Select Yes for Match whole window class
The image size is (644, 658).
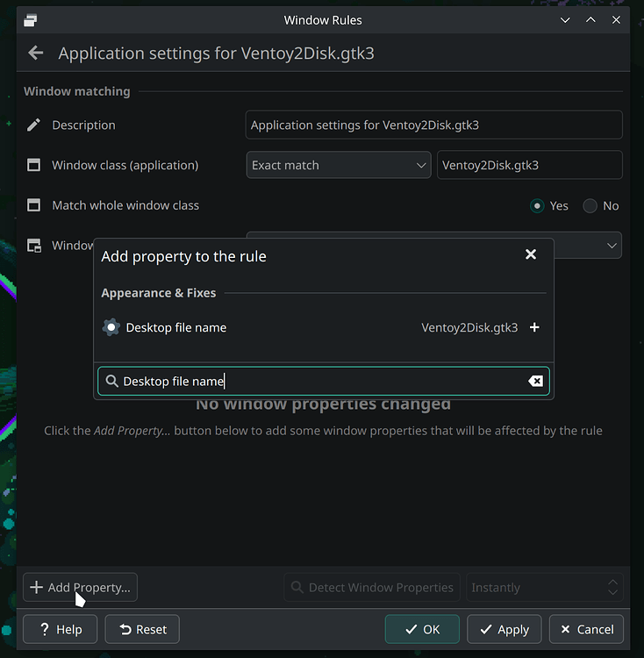538,205
